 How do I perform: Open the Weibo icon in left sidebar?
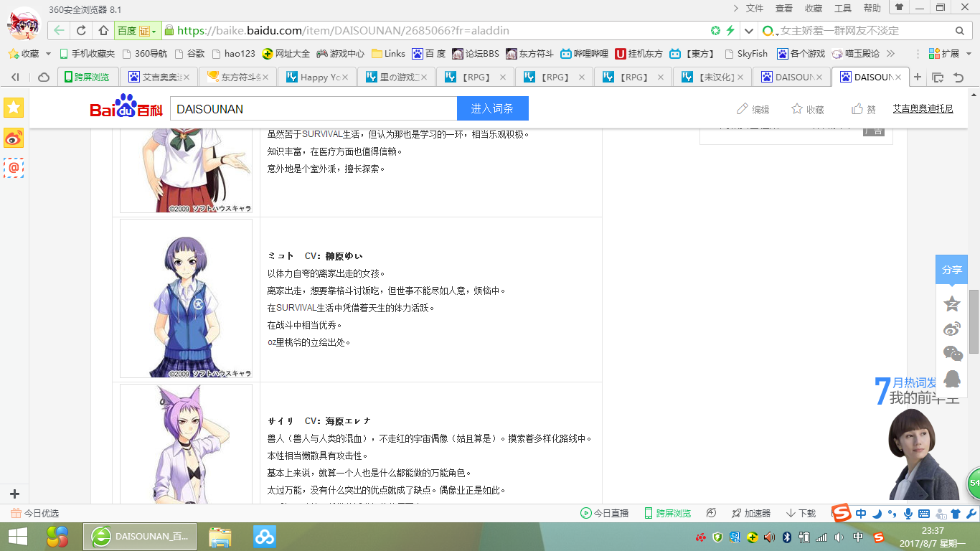[x=14, y=138]
